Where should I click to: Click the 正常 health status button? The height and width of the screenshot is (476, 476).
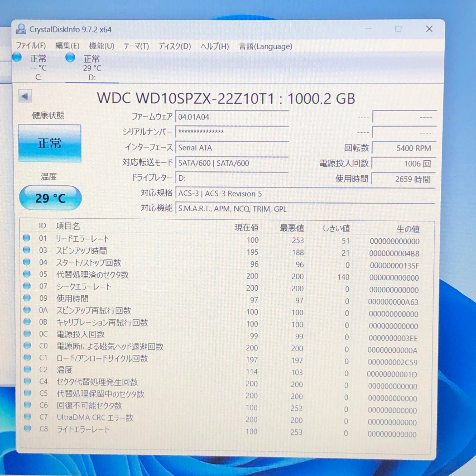(50, 143)
